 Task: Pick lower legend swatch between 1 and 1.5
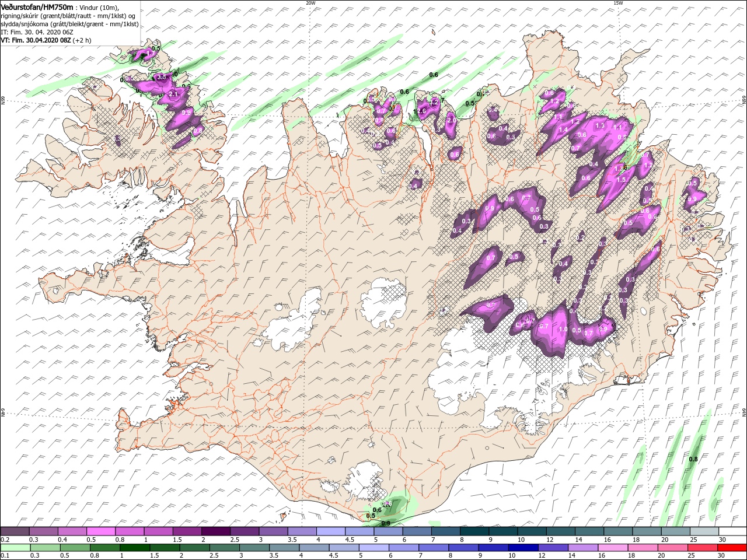135,548
